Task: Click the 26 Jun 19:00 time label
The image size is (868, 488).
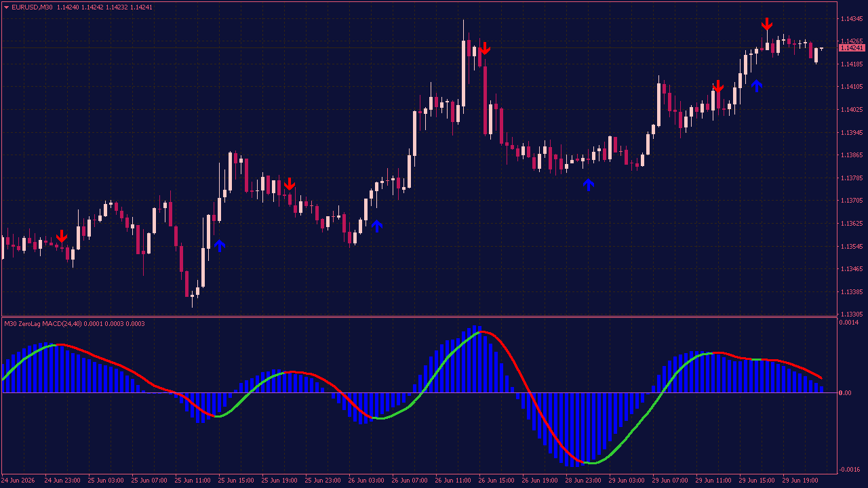Action: [x=540, y=481]
